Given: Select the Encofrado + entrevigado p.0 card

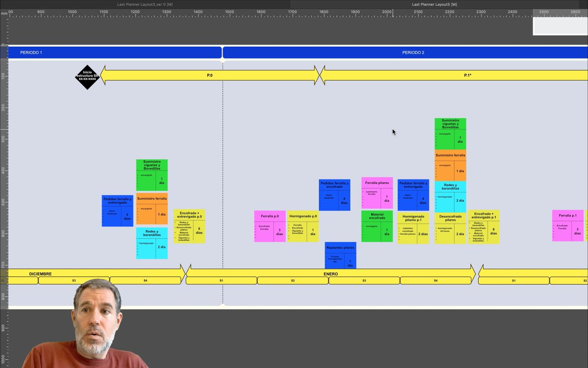Looking at the screenshot, I should tap(189, 226).
